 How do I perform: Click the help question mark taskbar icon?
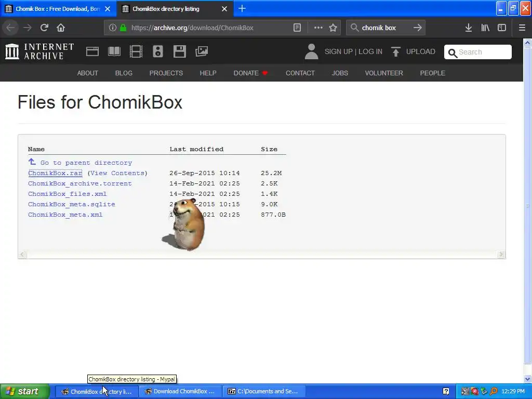click(446, 391)
